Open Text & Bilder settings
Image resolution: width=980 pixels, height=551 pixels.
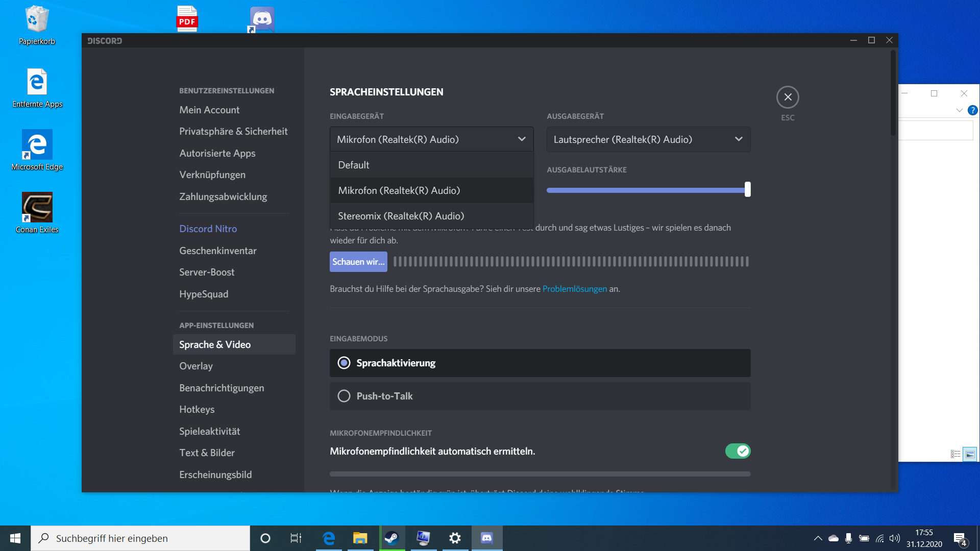tap(234, 453)
